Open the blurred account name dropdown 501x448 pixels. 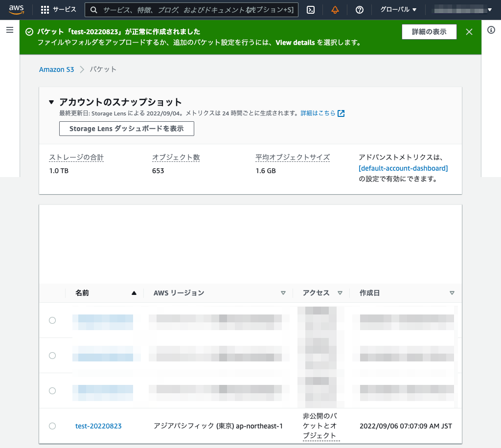(462, 10)
